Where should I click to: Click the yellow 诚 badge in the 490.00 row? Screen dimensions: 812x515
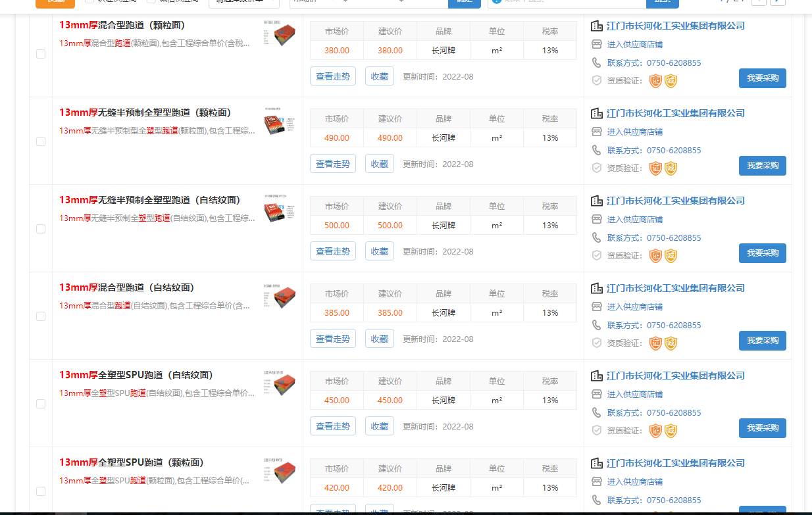[671, 168]
